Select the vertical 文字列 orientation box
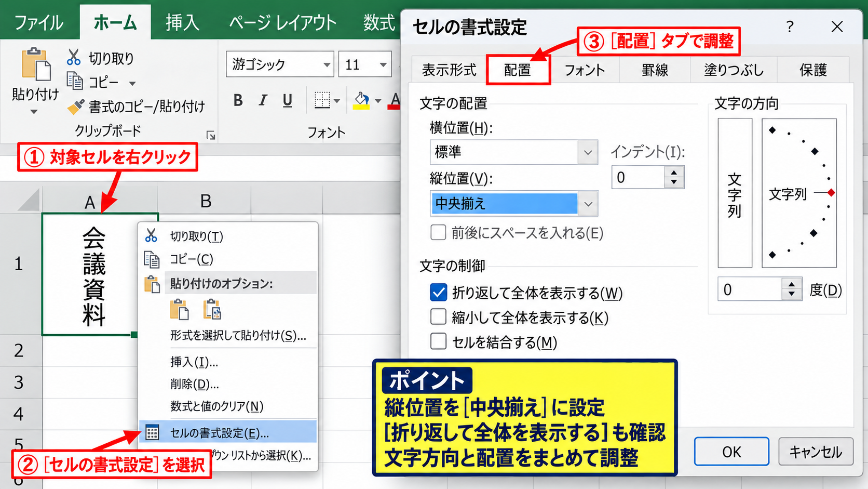Screen dimensions: 868x489 coord(735,193)
